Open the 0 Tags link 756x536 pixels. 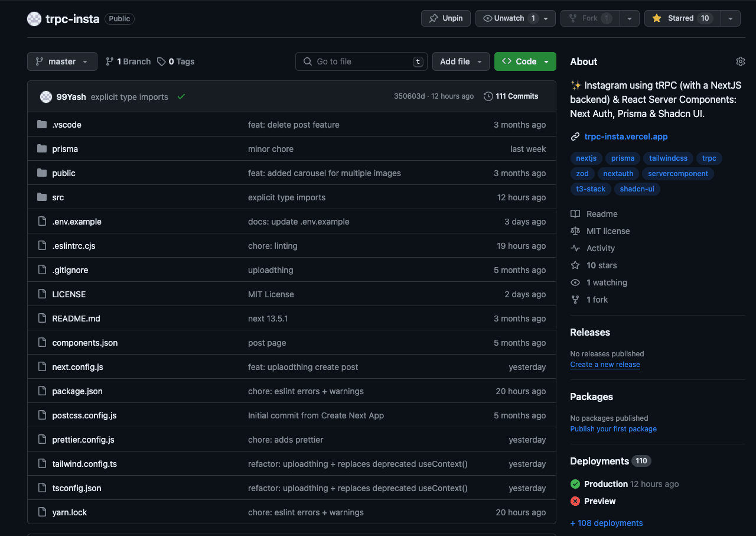coord(175,61)
